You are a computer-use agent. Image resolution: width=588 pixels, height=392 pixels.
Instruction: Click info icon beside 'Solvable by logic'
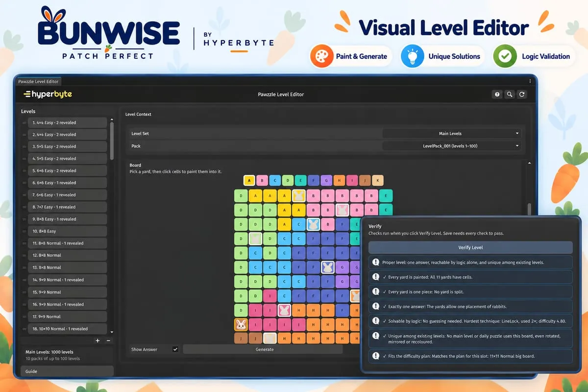coord(375,321)
